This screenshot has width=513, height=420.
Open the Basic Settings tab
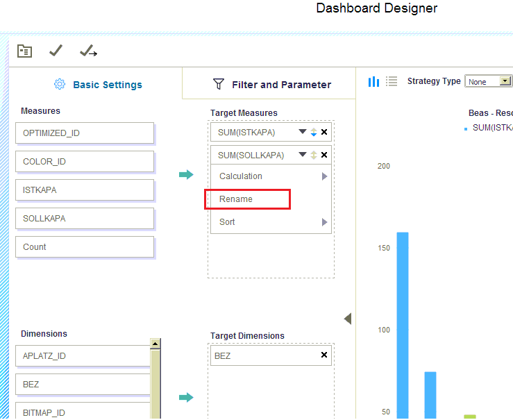(98, 85)
